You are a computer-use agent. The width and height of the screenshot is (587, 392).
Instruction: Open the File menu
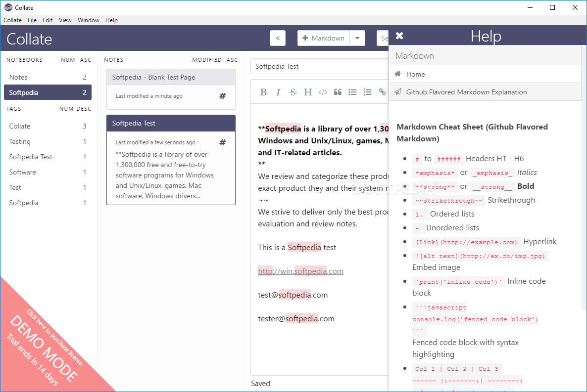pos(32,20)
